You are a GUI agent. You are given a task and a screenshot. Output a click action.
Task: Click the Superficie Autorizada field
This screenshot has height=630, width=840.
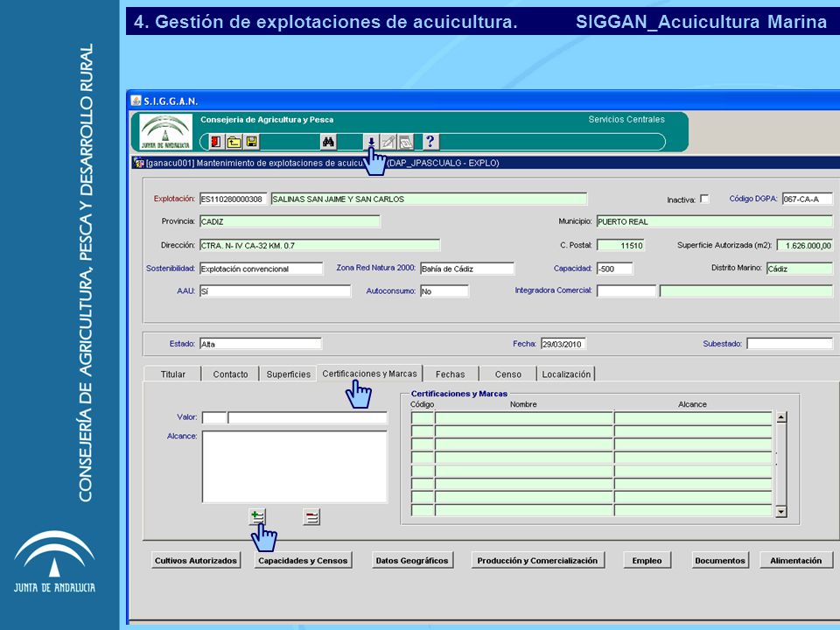(x=805, y=245)
